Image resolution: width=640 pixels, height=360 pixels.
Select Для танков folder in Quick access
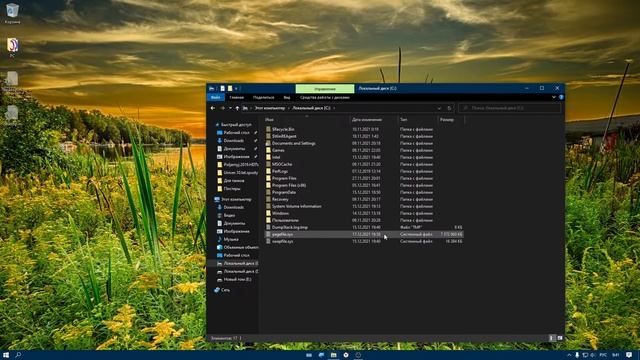pyautogui.click(x=234, y=181)
